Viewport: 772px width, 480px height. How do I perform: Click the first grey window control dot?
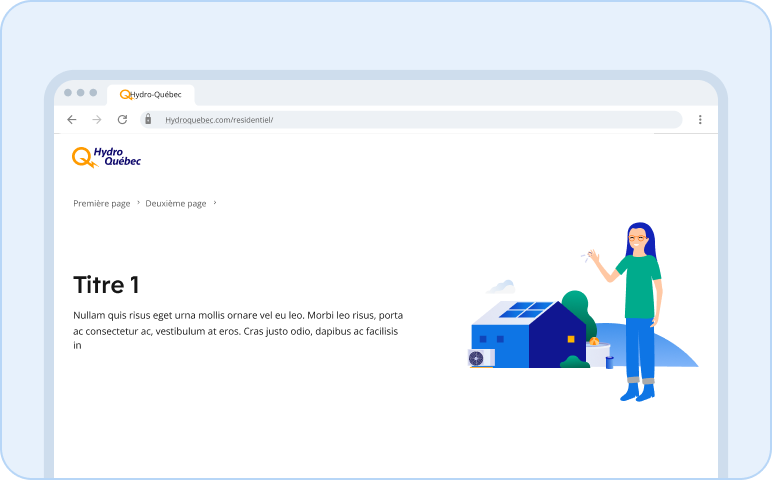68,93
